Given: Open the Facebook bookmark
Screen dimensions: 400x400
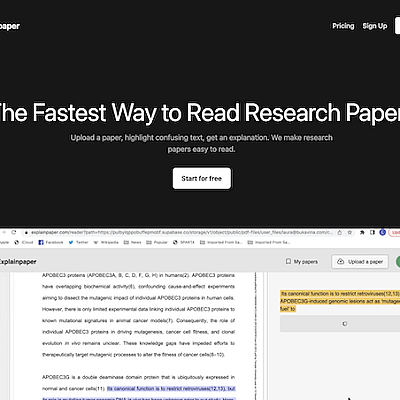Looking at the screenshot, I should [51, 242].
